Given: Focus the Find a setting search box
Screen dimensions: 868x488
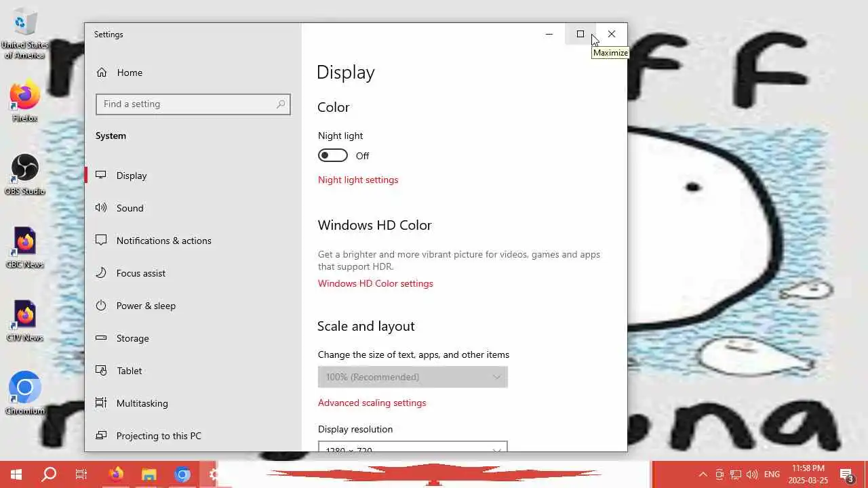Looking at the screenshot, I should (x=193, y=104).
